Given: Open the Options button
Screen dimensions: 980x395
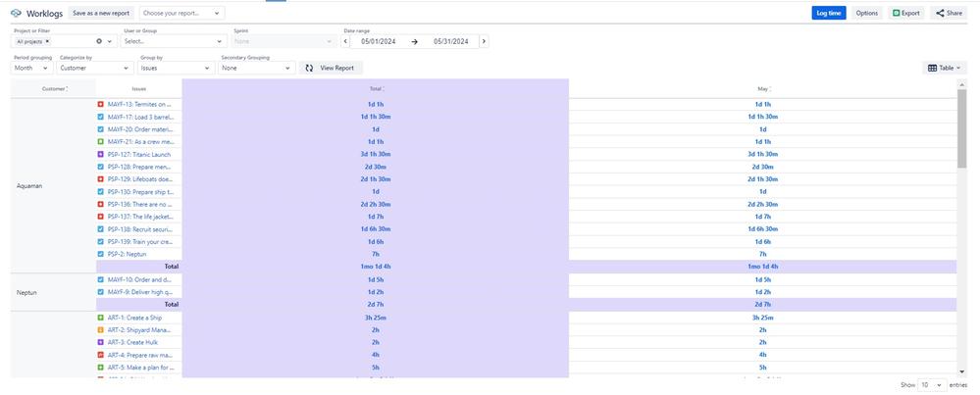Looking at the screenshot, I should (x=867, y=13).
